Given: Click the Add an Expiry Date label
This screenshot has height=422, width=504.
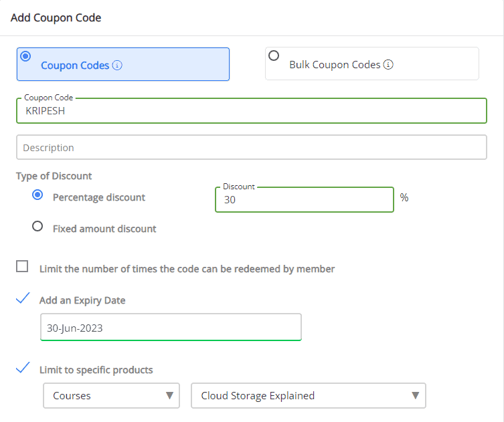Looking at the screenshot, I should (82, 300).
